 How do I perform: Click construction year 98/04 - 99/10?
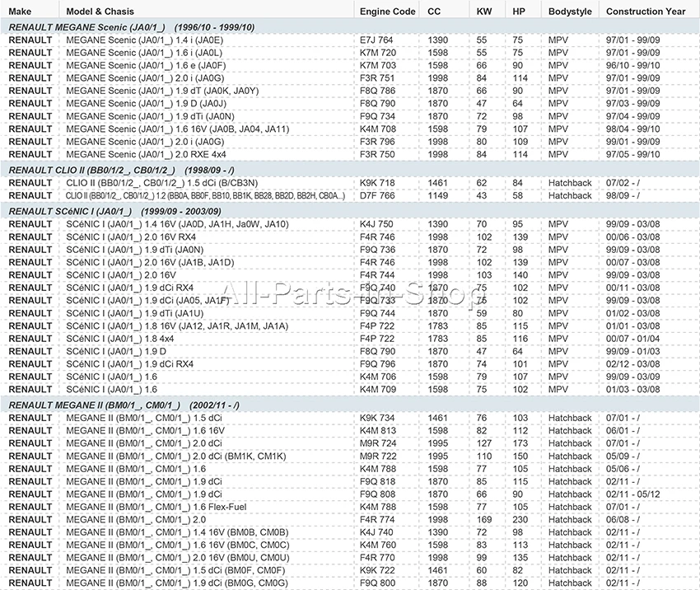632,129
